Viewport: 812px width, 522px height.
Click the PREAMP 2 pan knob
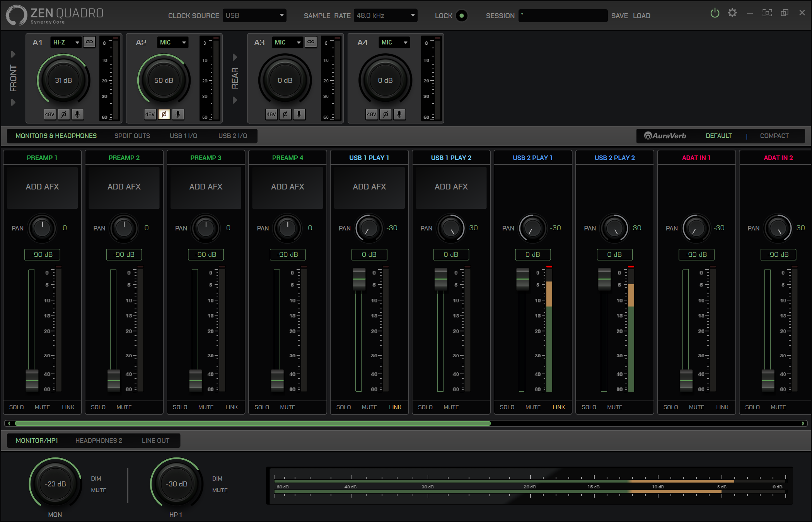coord(124,228)
